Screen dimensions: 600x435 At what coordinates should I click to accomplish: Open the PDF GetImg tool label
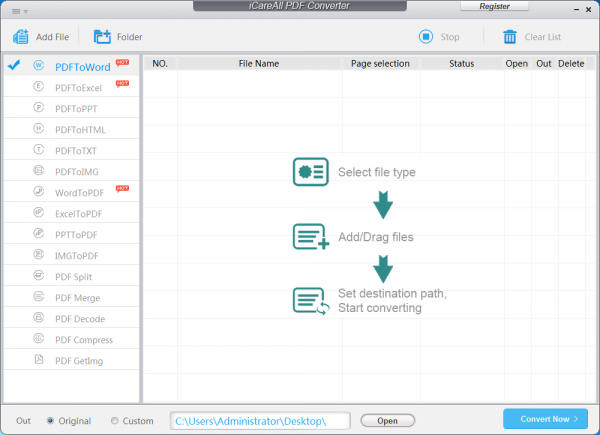(79, 361)
